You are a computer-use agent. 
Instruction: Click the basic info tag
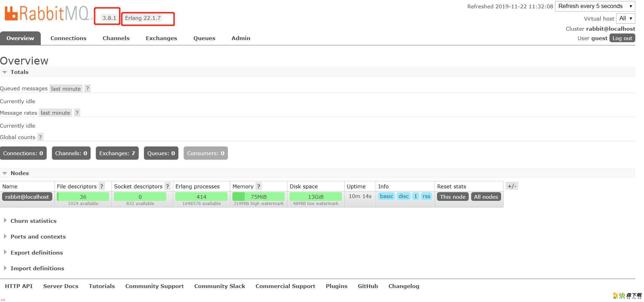pos(386,196)
